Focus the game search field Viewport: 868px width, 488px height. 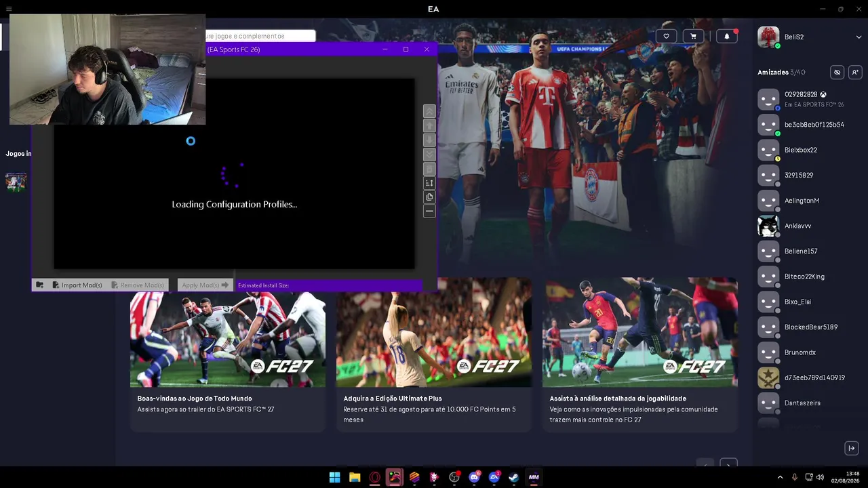pyautogui.click(x=260, y=36)
